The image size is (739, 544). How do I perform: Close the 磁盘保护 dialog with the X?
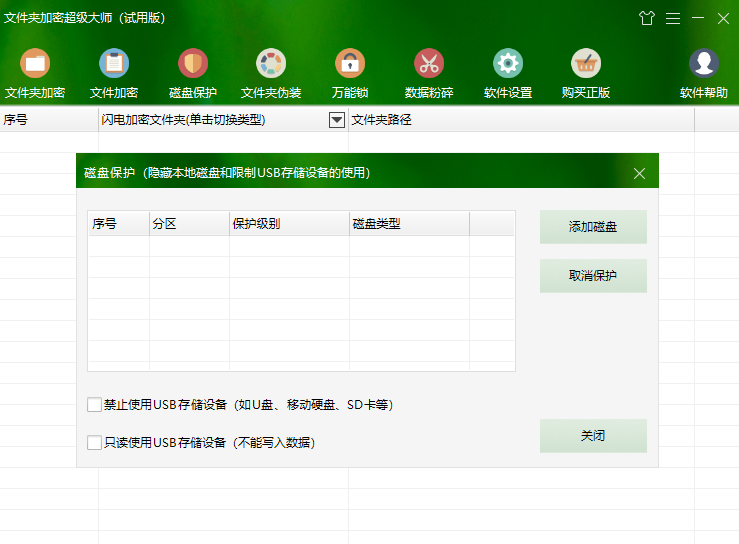click(x=640, y=173)
